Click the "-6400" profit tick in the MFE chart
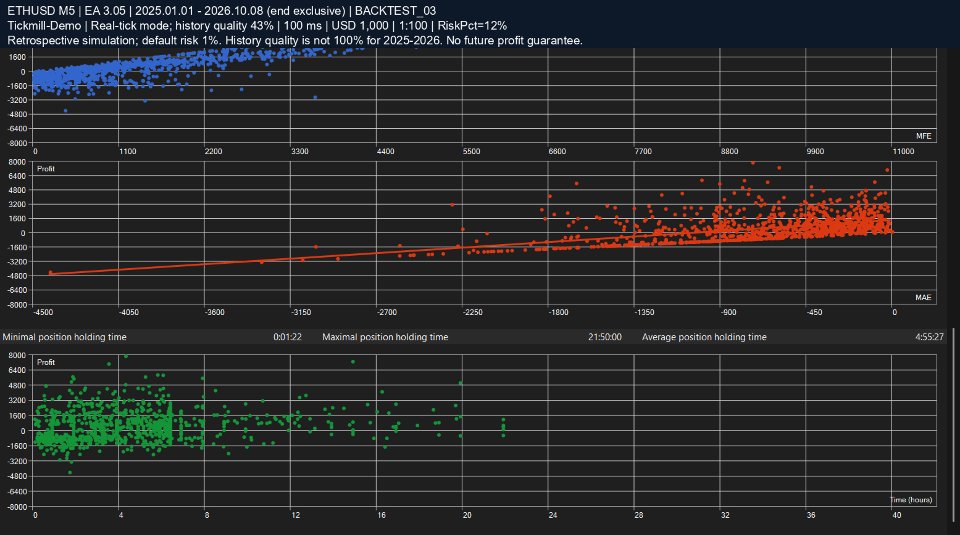 tap(17, 129)
